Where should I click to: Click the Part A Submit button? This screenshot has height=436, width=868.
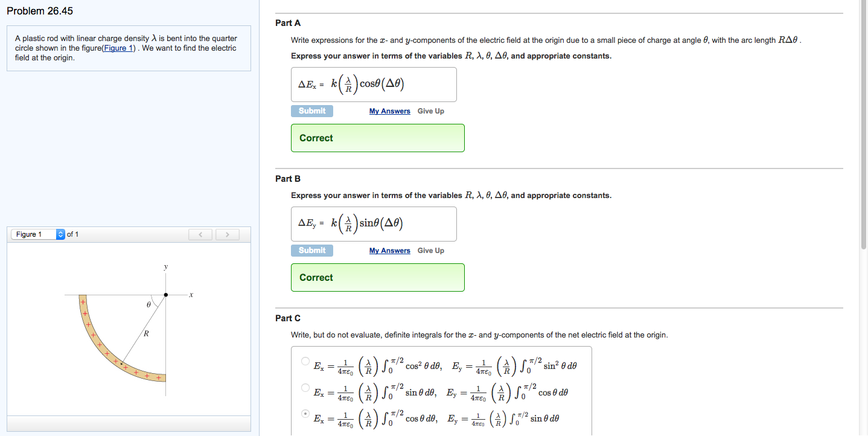(x=311, y=111)
